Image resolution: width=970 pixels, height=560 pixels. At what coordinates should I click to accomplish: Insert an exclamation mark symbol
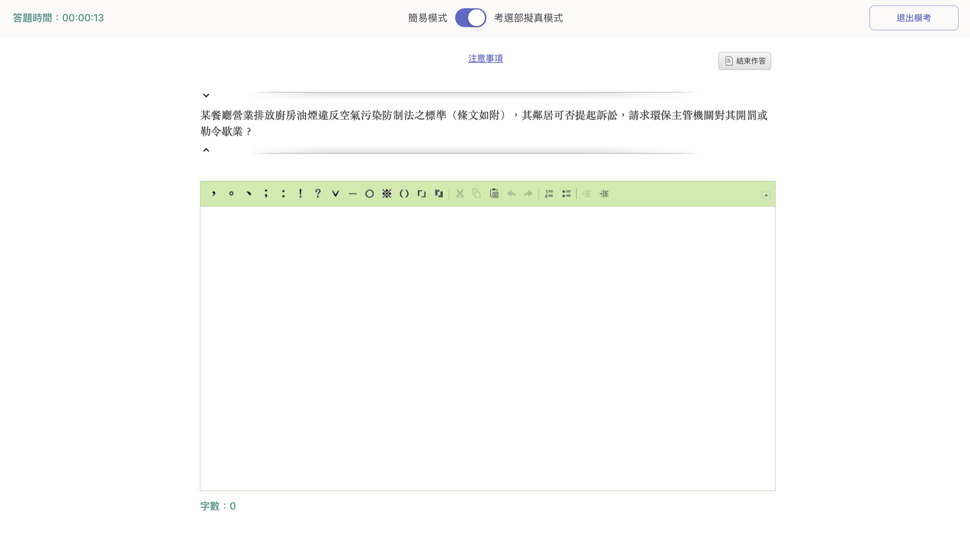coord(301,193)
